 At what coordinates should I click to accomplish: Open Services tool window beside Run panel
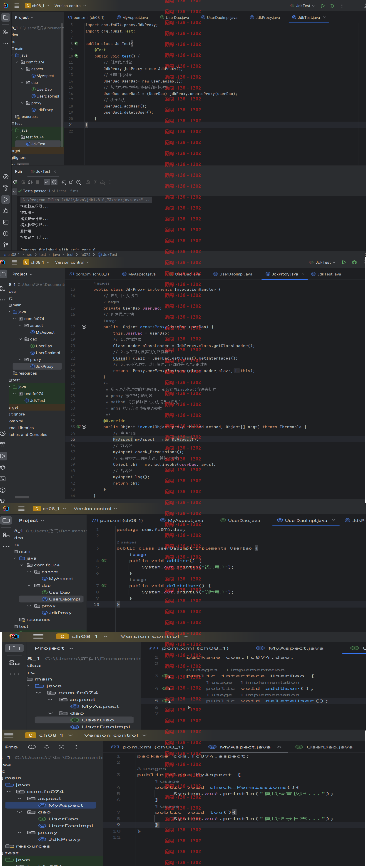click(6, 177)
